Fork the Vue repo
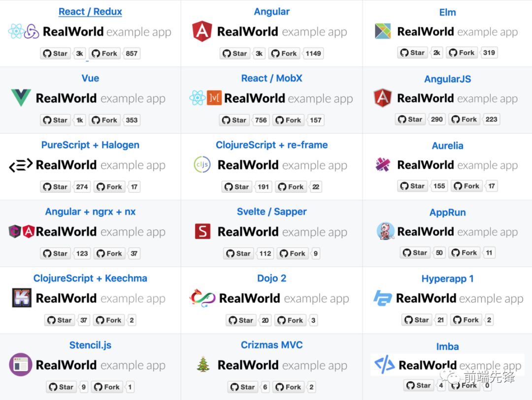The width and height of the screenshot is (532, 400). coord(104,121)
